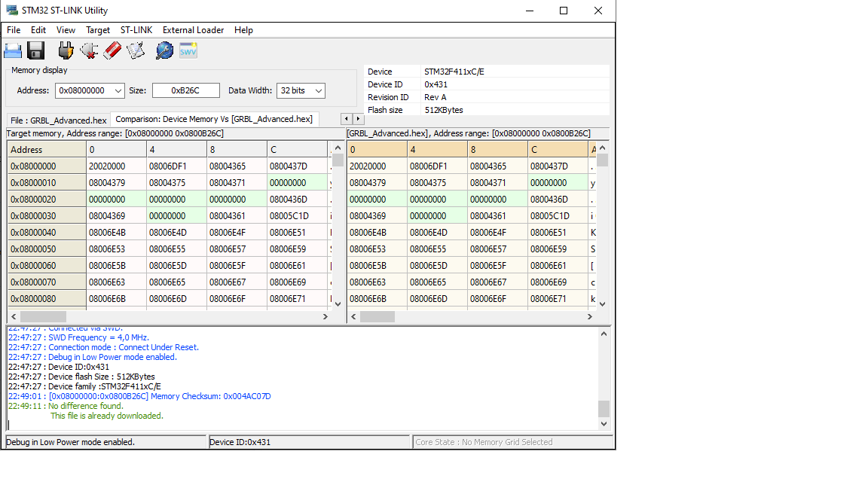Click left arrow of GRBL_Advanced.hex grid horizontal scrollbar
Screen dimensions: 868x488
coord(353,316)
